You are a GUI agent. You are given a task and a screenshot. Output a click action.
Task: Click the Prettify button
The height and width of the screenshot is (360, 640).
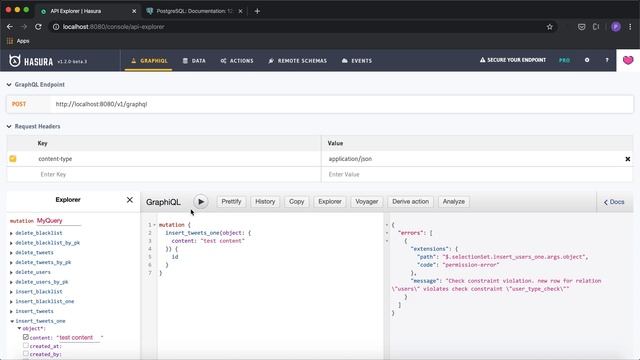pos(231,202)
